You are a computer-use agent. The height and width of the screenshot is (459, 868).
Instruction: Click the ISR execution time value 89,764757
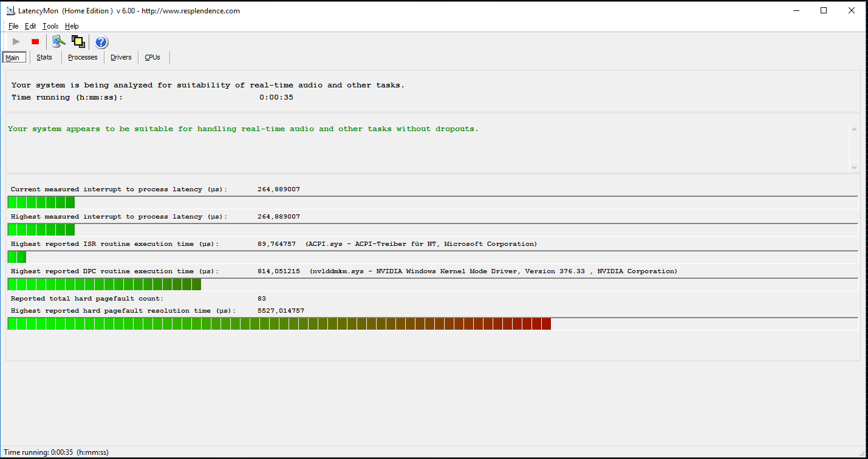[276, 244]
